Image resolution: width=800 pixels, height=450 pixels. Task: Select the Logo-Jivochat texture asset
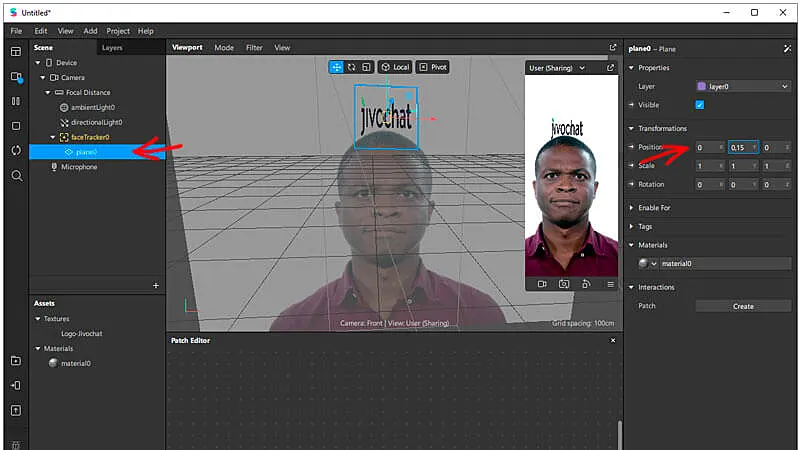(81, 333)
